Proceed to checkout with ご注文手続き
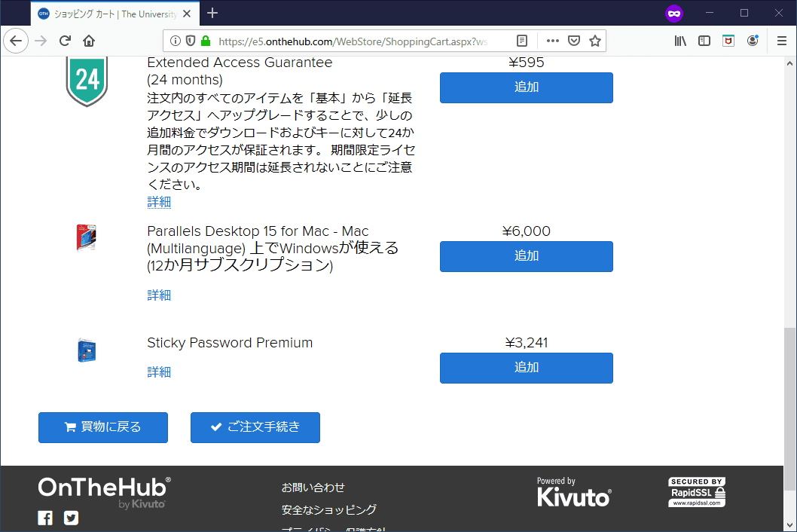The height and width of the screenshot is (532, 797). [255, 427]
